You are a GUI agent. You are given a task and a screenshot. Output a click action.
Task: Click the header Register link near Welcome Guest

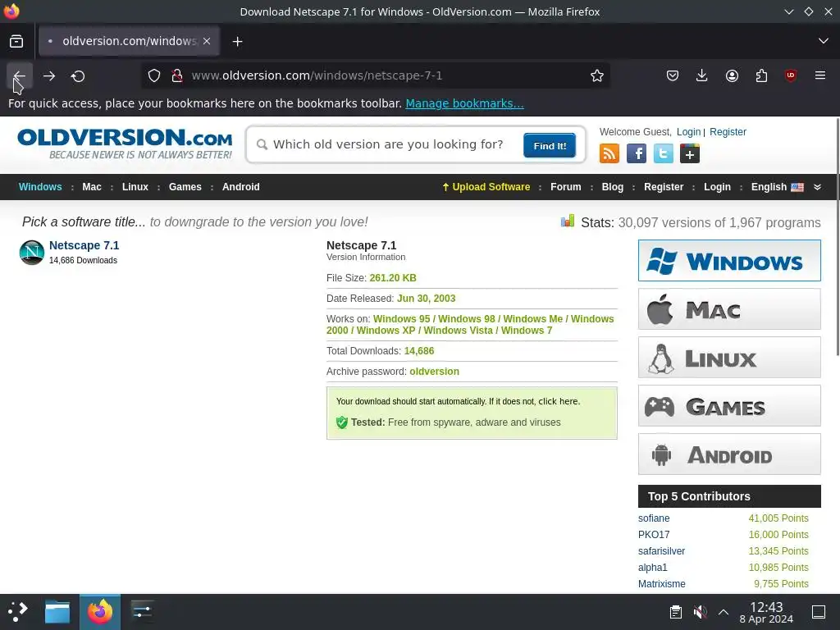pyautogui.click(x=728, y=132)
